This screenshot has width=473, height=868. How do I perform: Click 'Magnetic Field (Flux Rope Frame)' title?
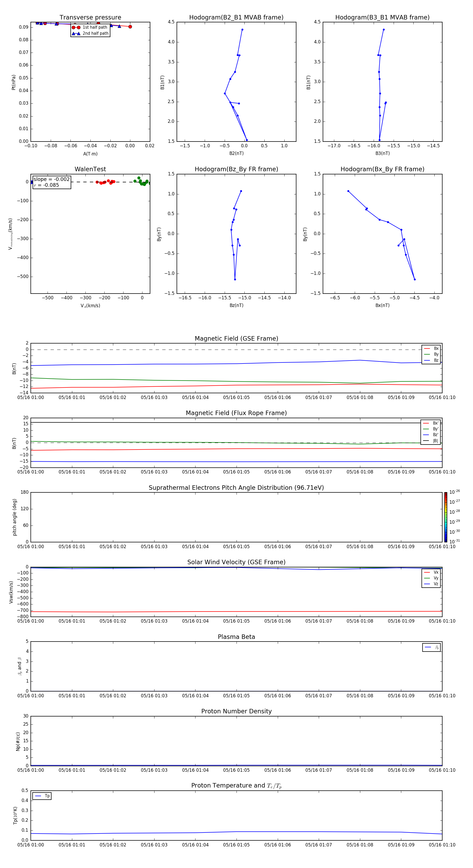[x=236, y=413]
